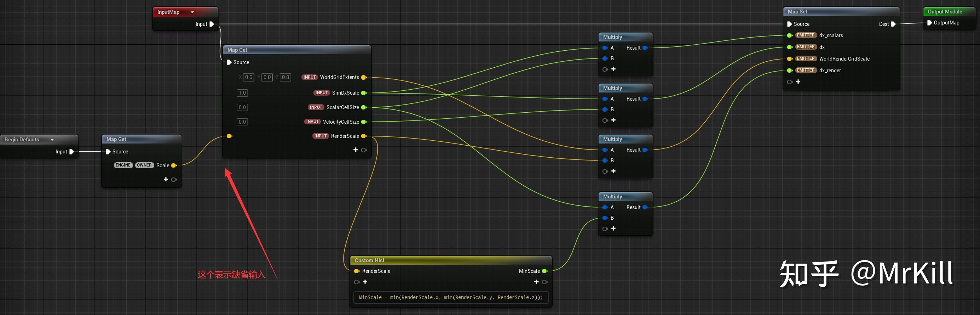Open the Begin Defaults node dropdown arrow
Screen dimensions: 980x315
[x=52, y=140]
